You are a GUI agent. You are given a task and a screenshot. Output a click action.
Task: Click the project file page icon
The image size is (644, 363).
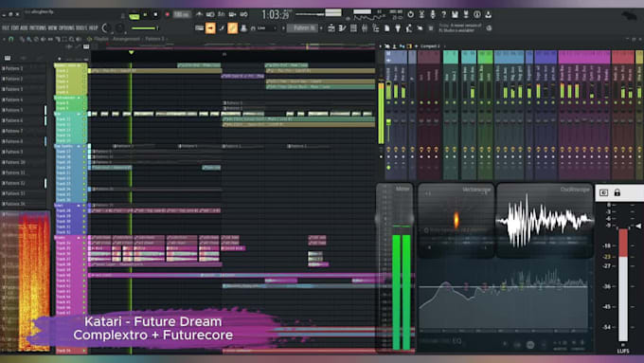(x=387, y=27)
